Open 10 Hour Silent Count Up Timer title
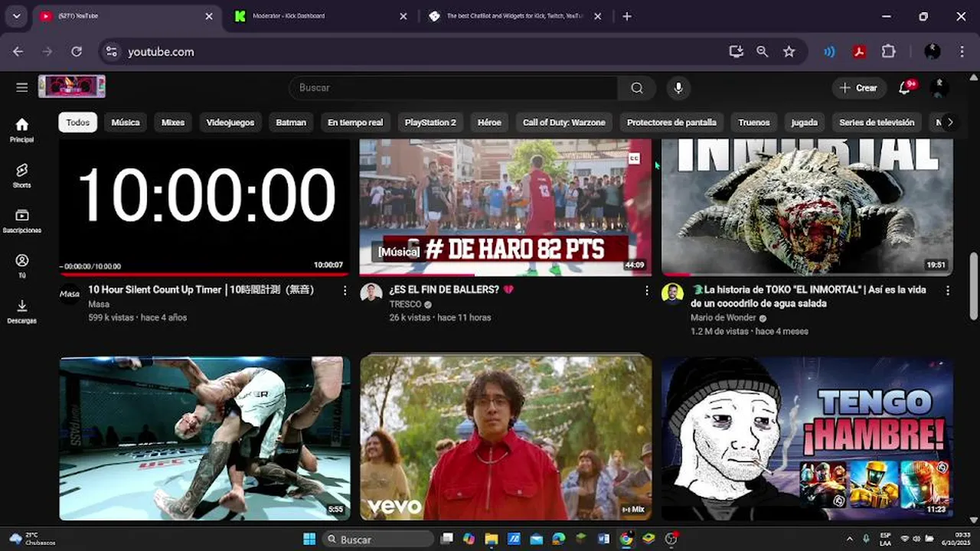980x551 pixels. (201, 290)
